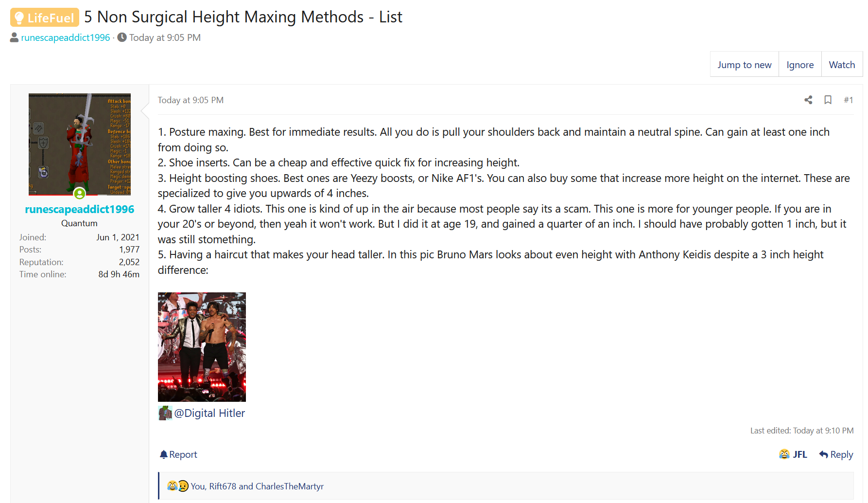This screenshot has width=868, height=503.
Task: Click the LifeFuel thread prefix badge
Action: (x=45, y=18)
